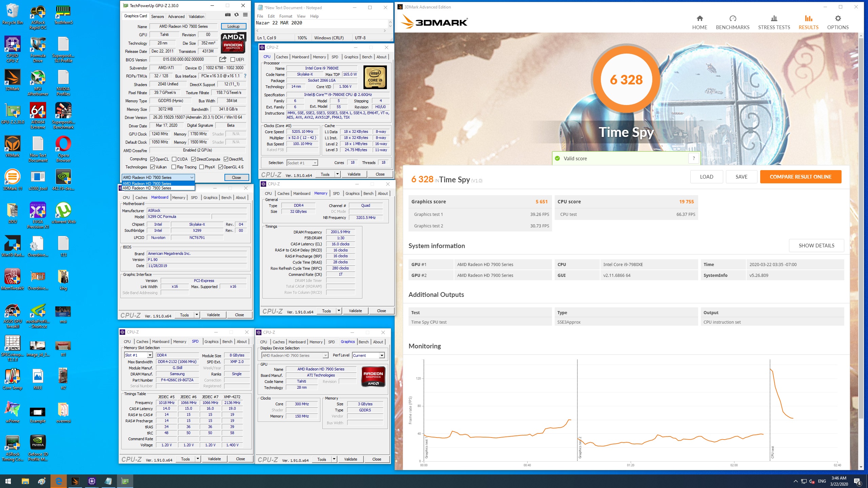Viewport: 868px width, 488px height.
Task: Open the CPUID CPU-Z desktop shortcut
Action: [13, 49]
